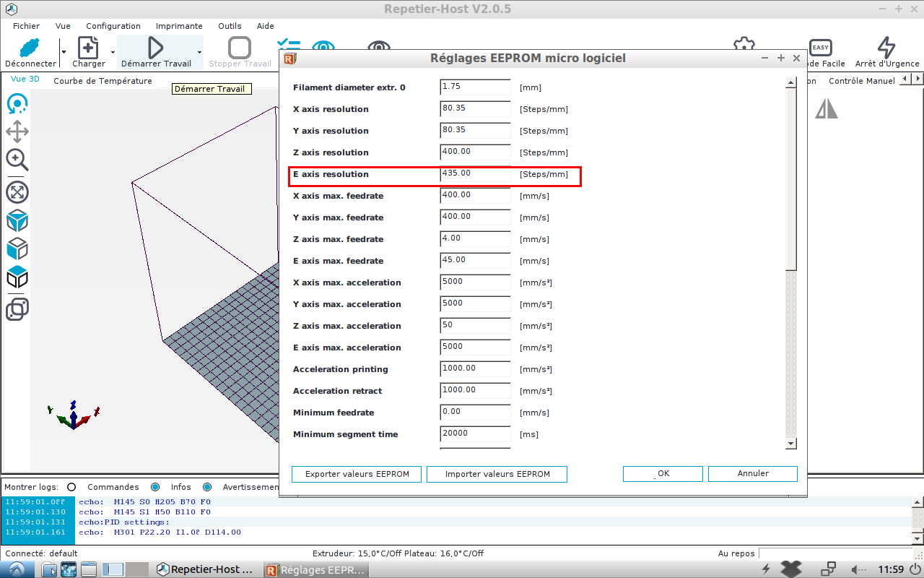Click the EEPROM dialog vertical scrollbar thumb
Image resolution: width=924 pixels, height=578 pixels.
click(x=791, y=178)
